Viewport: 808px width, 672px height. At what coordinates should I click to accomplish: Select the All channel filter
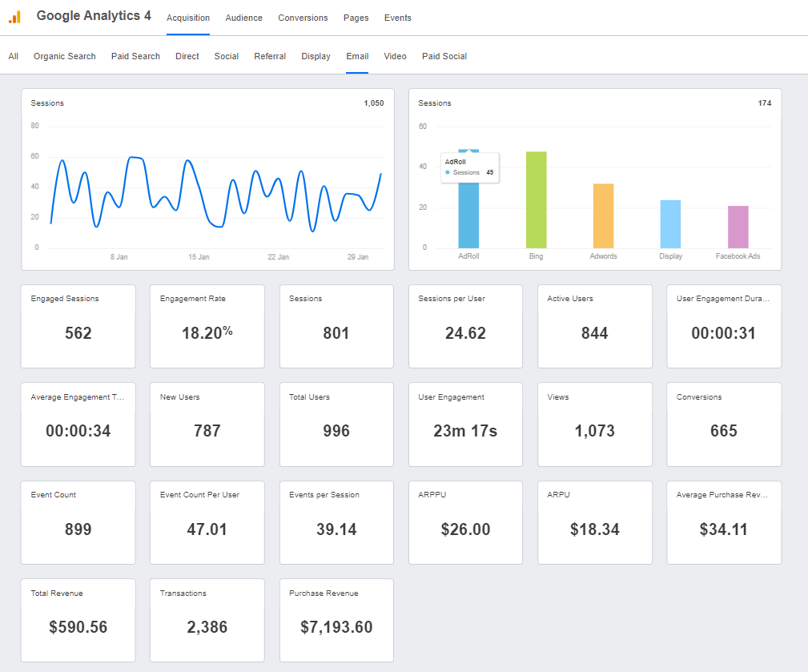click(x=13, y=56)
